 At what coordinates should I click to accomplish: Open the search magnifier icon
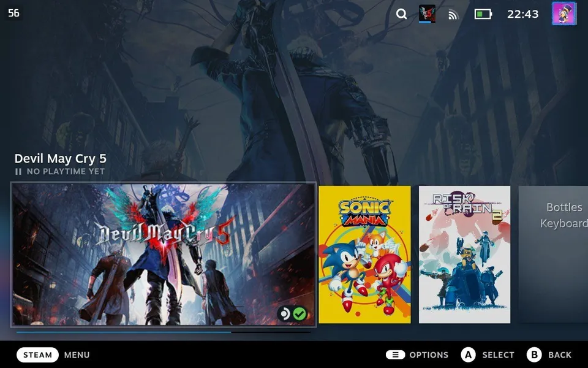[401, 14]
